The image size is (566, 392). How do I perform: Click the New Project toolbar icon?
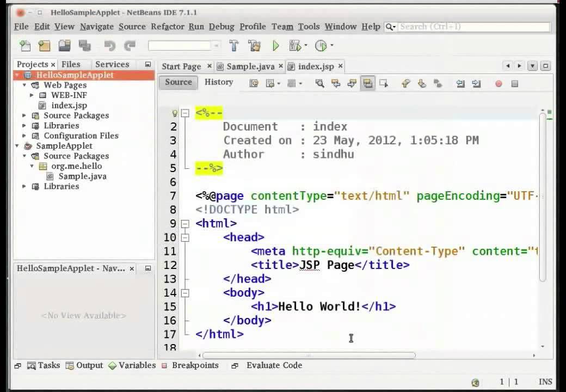tap(44, 46)
